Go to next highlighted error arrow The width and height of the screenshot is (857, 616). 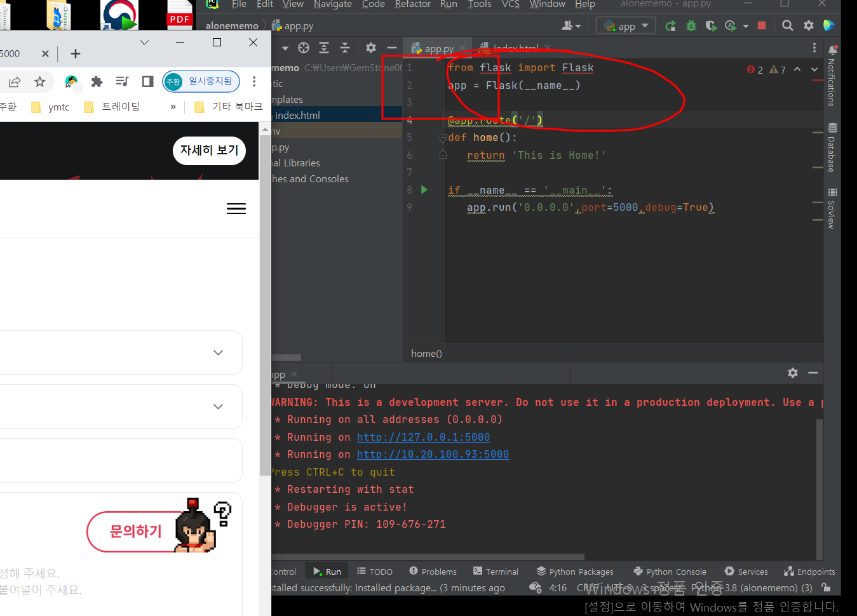point(814,69)
